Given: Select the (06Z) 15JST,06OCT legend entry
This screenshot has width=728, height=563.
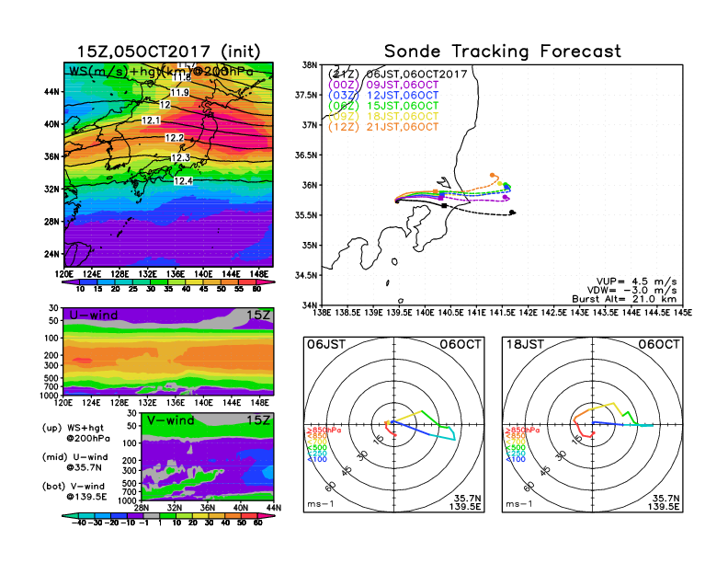Looking at the screenshot, I should tap(385, 106).
